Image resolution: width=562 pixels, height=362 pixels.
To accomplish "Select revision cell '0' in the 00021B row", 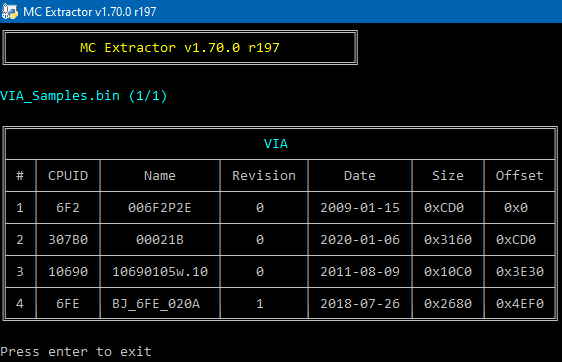I will [260, 239].
